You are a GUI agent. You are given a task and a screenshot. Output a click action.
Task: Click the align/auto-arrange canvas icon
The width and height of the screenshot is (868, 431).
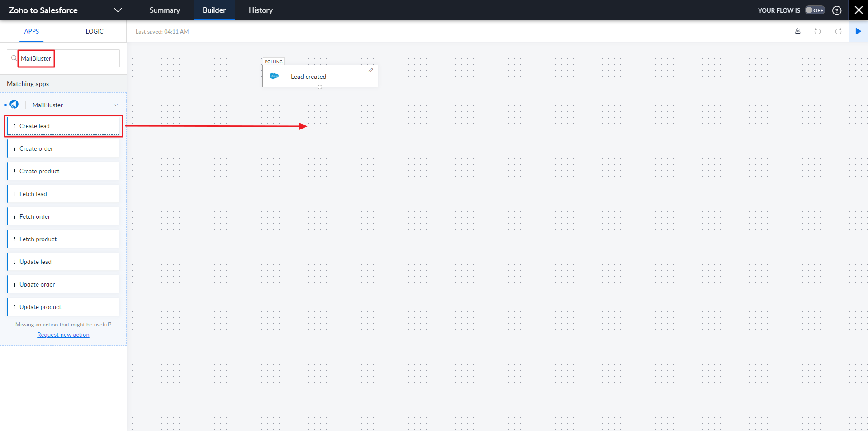[797, 31]
